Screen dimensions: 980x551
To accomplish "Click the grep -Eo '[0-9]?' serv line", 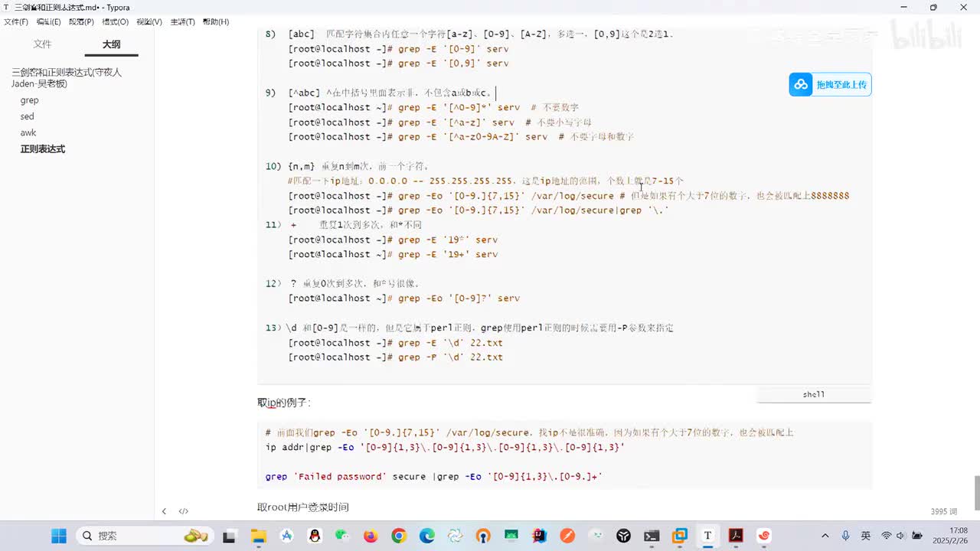I will click(404, 298).
